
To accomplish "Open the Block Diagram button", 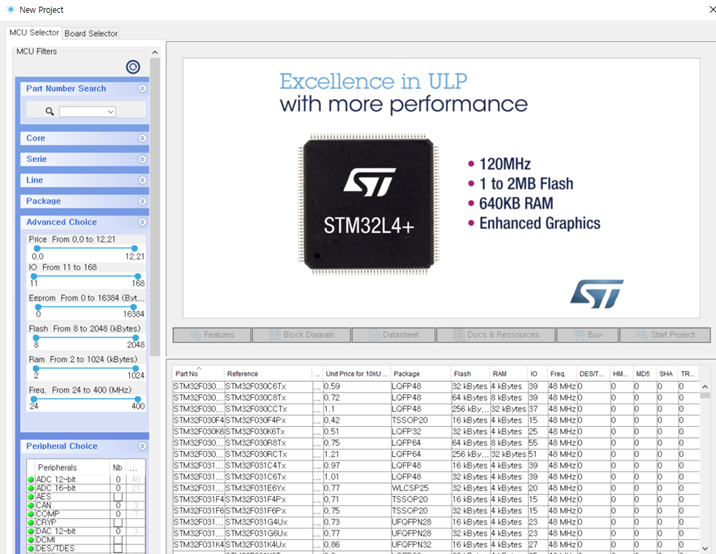I will [x=301, y=335].
